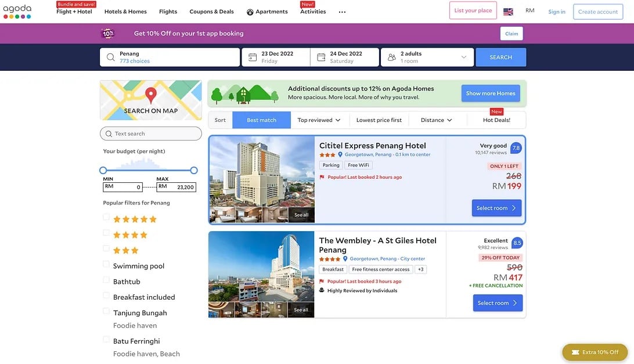Click the search magnifier icon in destination field
This screenshot has height=364, width=634.
111,57
